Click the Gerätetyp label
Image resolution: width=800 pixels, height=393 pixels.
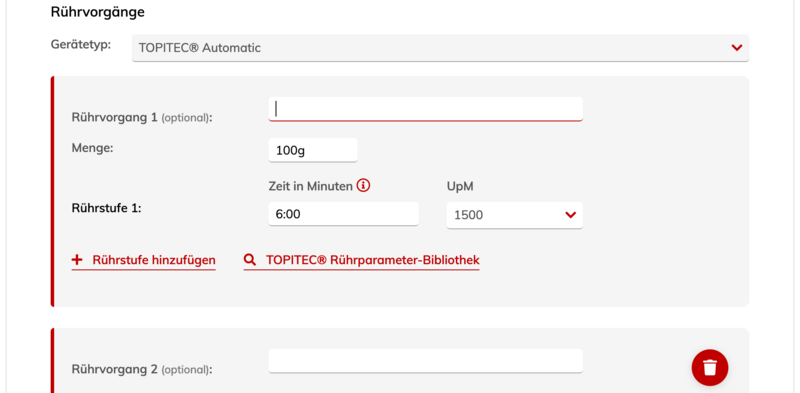[x=81, y=44]
